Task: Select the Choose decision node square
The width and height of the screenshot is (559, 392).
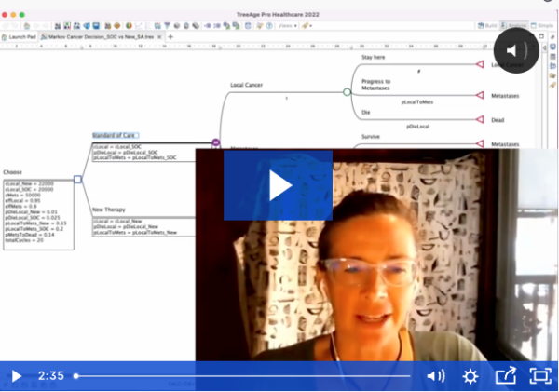Action: pos(78,179)
